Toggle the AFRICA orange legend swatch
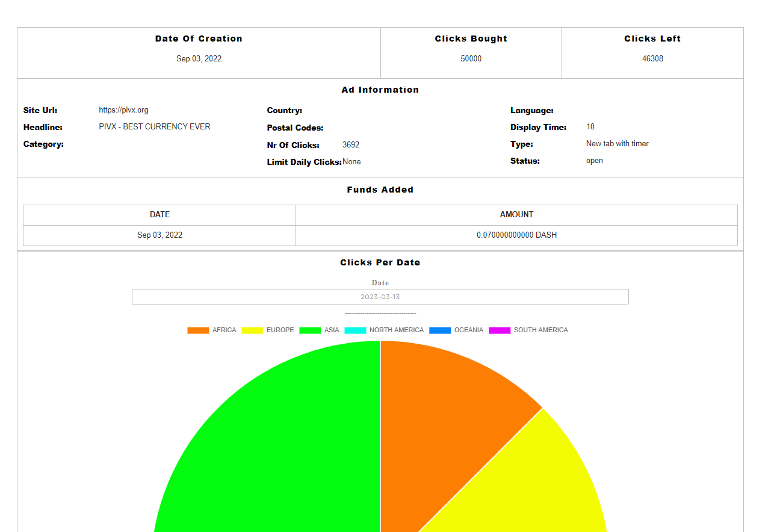 [198, 330]
